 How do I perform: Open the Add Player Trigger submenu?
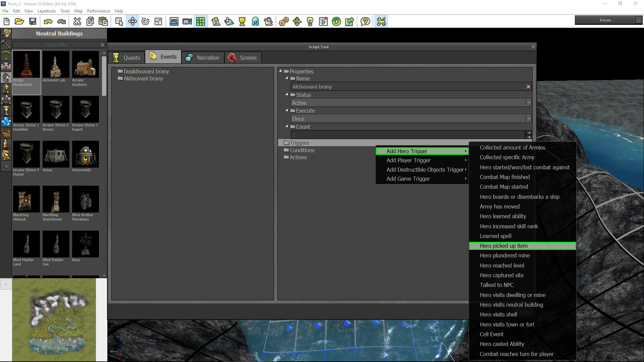coord(422,160)
